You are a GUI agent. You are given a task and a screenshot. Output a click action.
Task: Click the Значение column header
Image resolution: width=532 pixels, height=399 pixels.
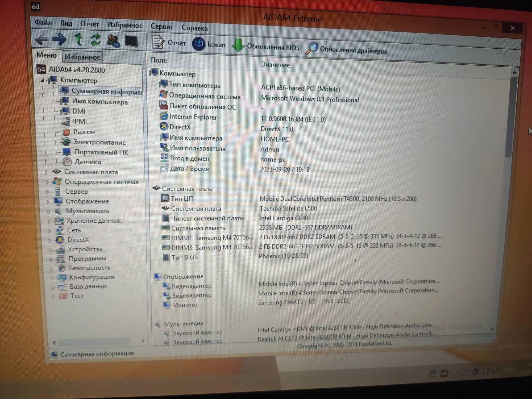pyautogui.click(x=276, y=65)
